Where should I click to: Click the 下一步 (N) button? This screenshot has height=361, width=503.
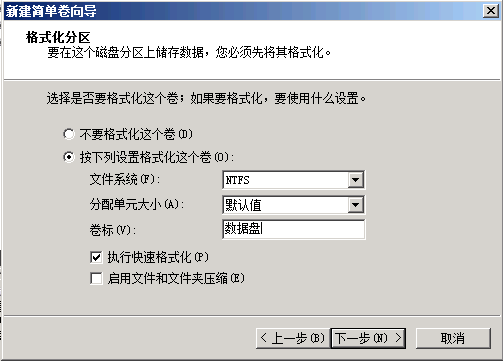tap(368, 338)
